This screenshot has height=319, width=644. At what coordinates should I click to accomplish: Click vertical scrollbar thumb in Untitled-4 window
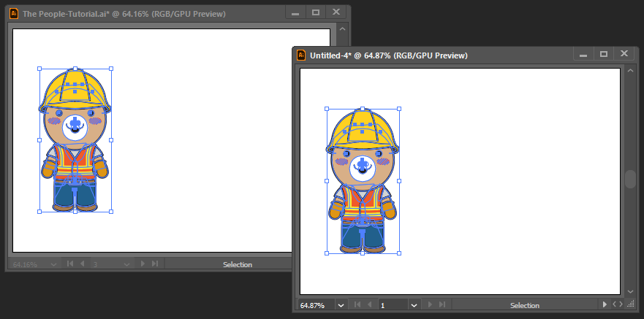pos(630,180)
